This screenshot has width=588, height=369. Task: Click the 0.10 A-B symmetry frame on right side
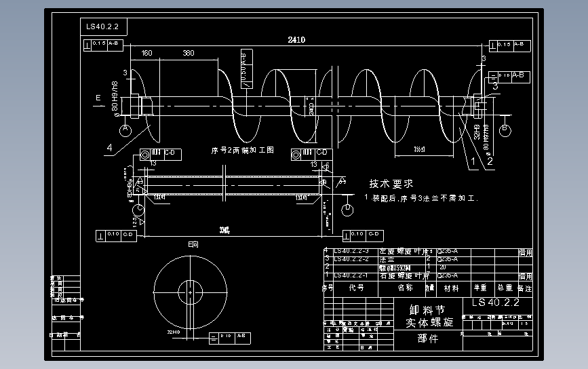(509, 77)
